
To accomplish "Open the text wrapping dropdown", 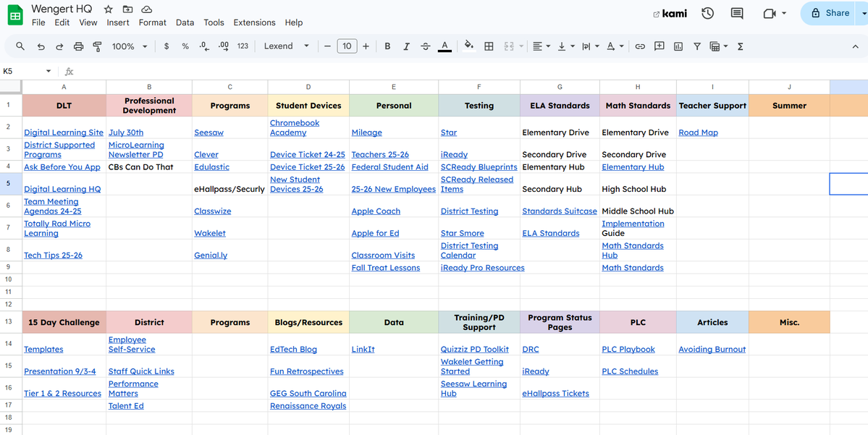I will (590, 46).
